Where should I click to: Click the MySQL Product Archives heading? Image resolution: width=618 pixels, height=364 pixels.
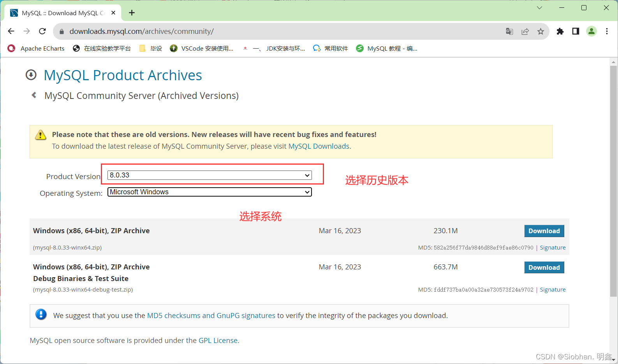click(x=123, y=75)
